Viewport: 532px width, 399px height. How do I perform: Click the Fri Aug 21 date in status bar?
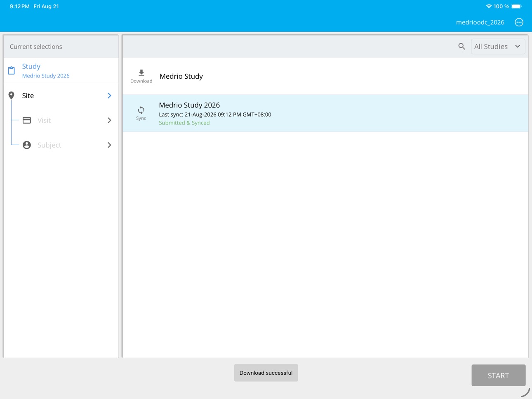(46, 6)
